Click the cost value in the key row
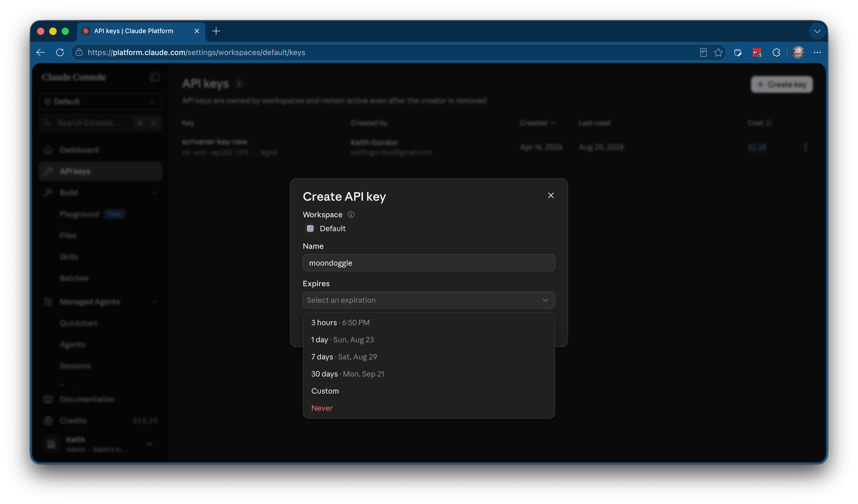Image resolution: width=858 pixels, height=504 pixels. coord(757,147)
